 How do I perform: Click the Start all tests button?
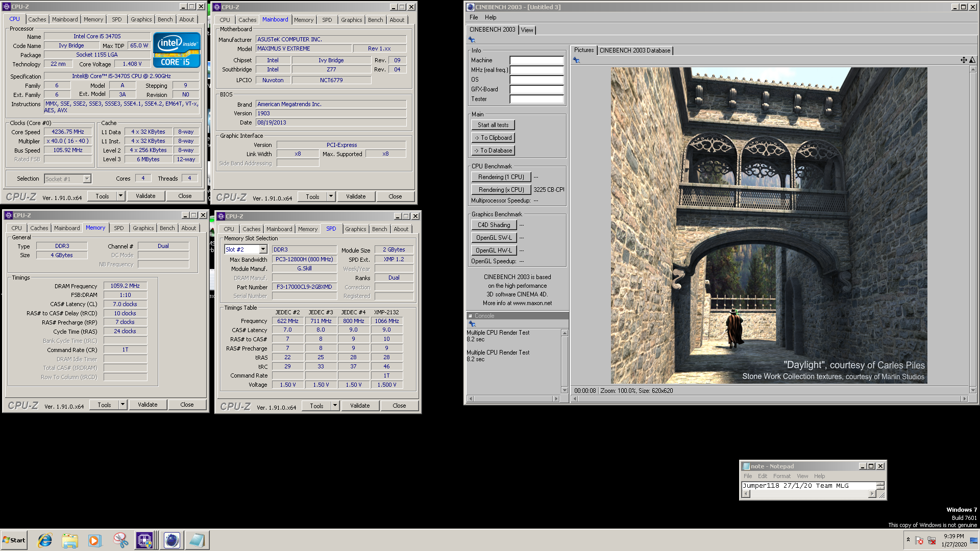point(493,125)
